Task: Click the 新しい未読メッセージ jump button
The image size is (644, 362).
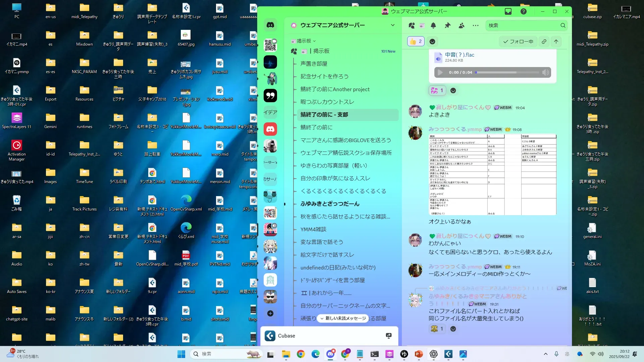Action: (342, 318)
